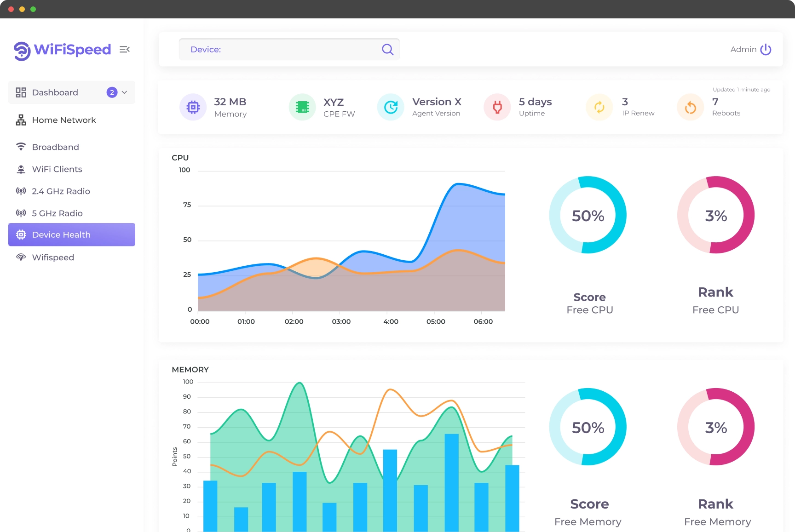Click into the Device search input field
The image size is (795, 532).
289,49
